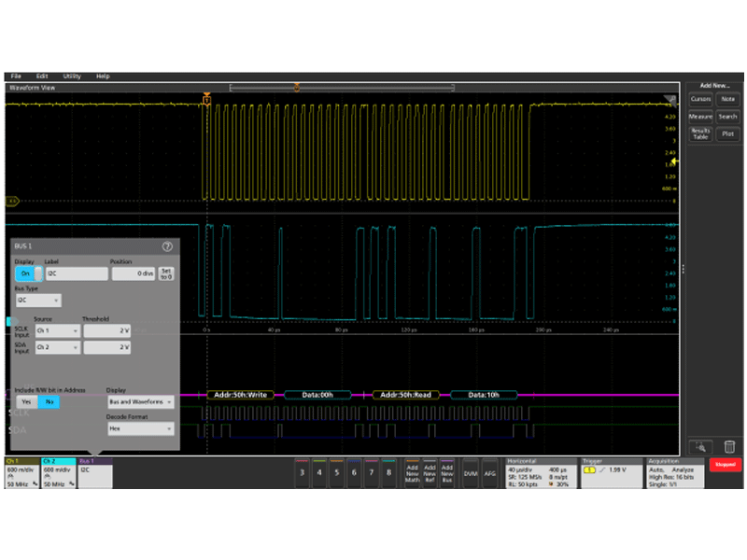
Task: Expand the SCLK Input source dropdown
Action: (x=57, y=330)
